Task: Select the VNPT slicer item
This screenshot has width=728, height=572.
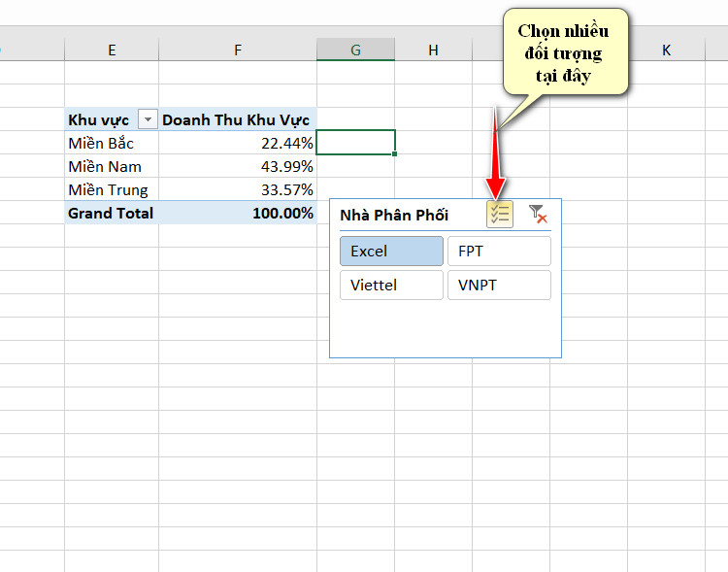Action: (x=499, y=285)
